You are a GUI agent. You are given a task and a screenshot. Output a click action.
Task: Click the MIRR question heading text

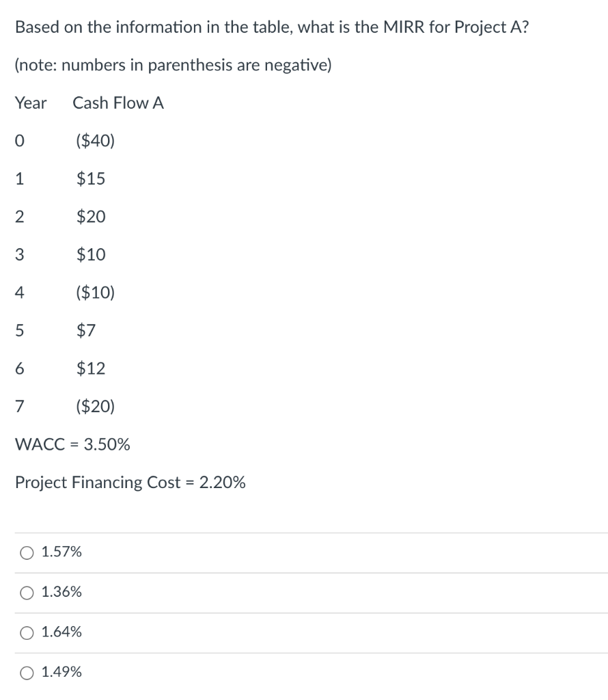[x=272, y=27]
